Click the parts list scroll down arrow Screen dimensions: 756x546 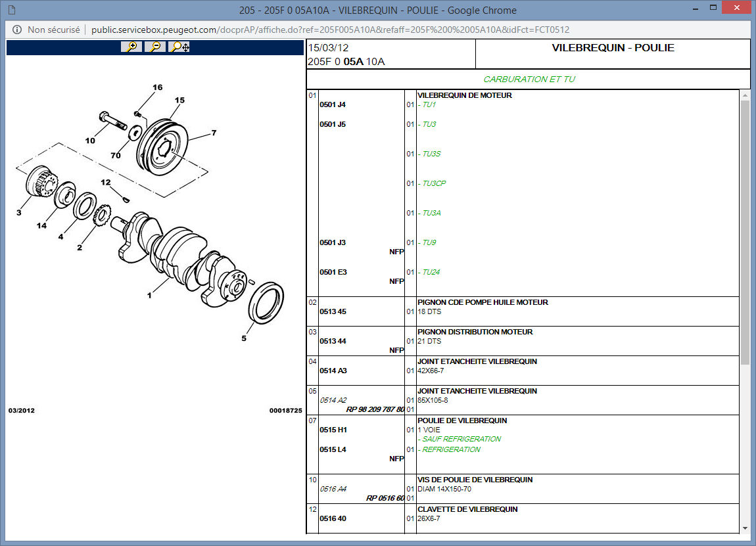[x=745, y=528]
